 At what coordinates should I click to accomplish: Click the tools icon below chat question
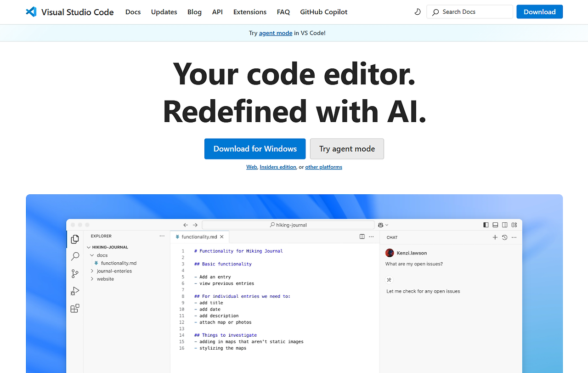click(389, 280)
